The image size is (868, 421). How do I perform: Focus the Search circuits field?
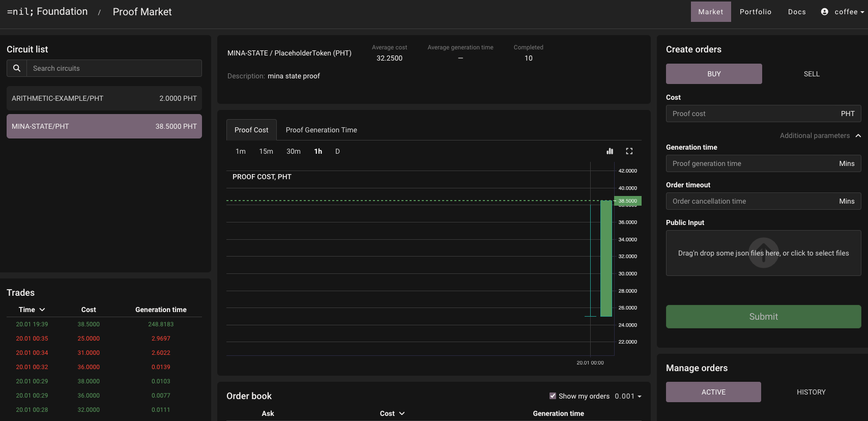(x=114, y=68)
